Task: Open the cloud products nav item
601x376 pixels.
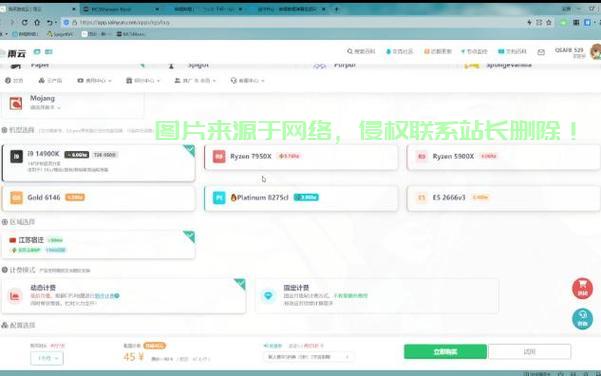Action: (x=50, y=80)
